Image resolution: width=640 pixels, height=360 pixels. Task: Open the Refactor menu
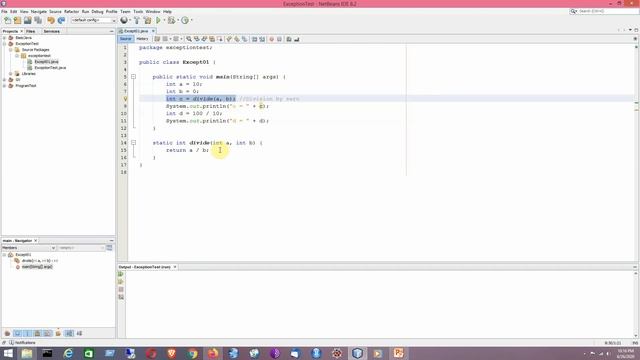pos(71,12)
